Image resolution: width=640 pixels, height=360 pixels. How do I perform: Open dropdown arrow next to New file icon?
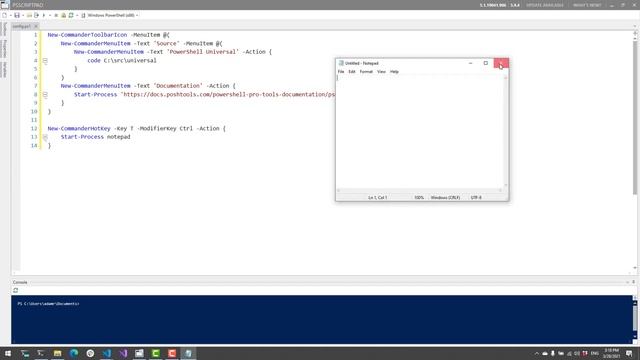(10, 15)
